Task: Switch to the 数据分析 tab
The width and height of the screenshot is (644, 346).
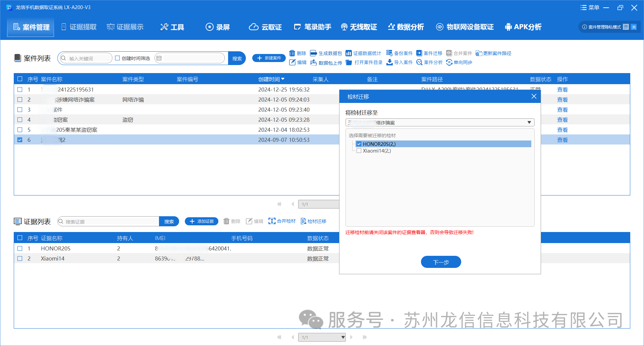Action: click(x=406, y=27)
